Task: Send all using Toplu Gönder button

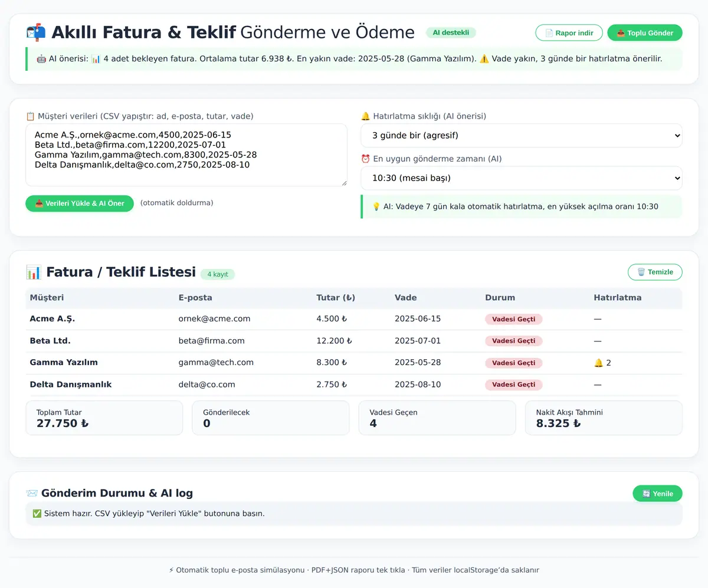Action: coord(645,33)
